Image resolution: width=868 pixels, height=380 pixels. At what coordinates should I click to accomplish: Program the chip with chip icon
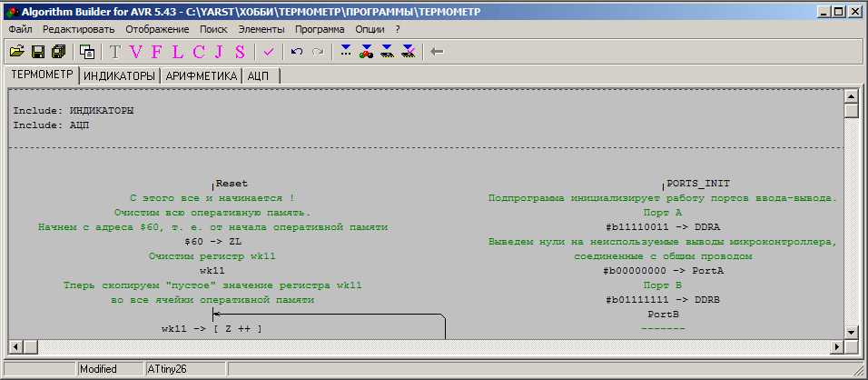(x=387, y=52)
